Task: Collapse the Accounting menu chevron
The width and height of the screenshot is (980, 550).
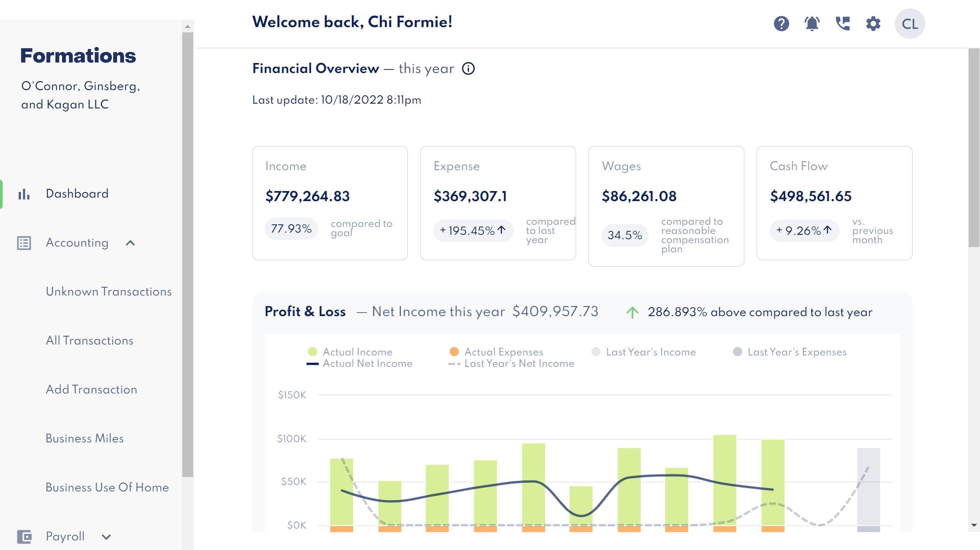Action: point(130,243)
